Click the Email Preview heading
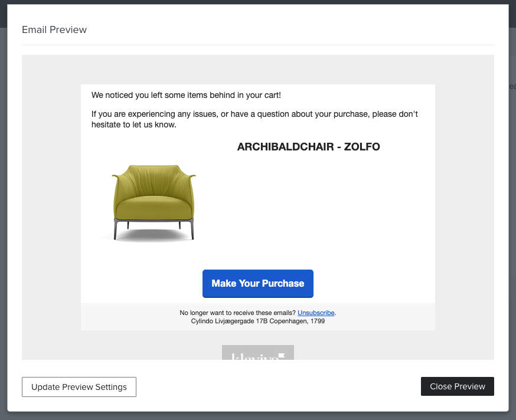 54,29
